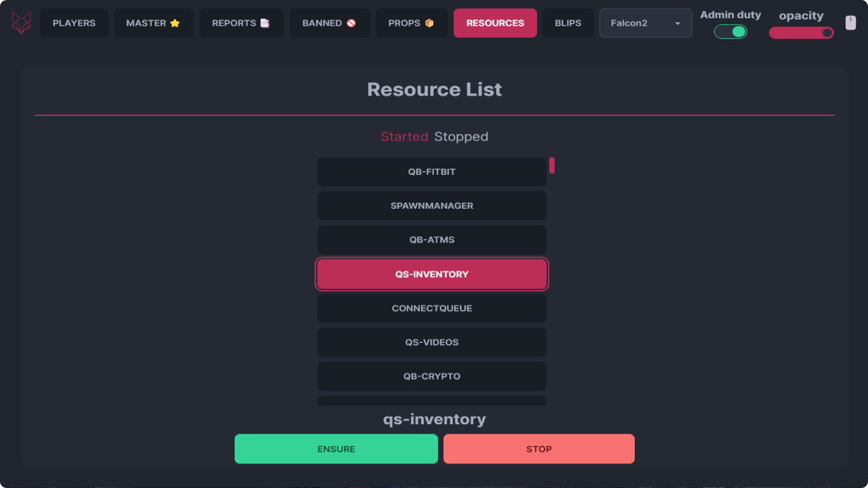Open the PLAYERS tab

74,23
